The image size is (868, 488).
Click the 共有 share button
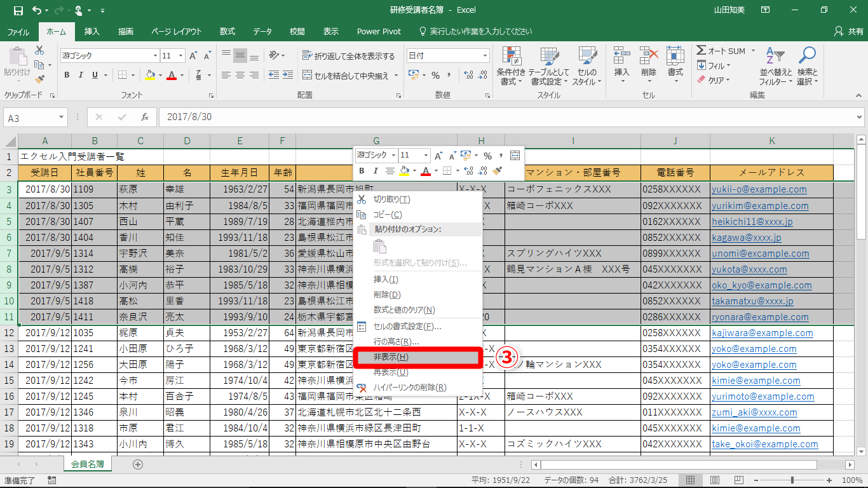(850, 31)
